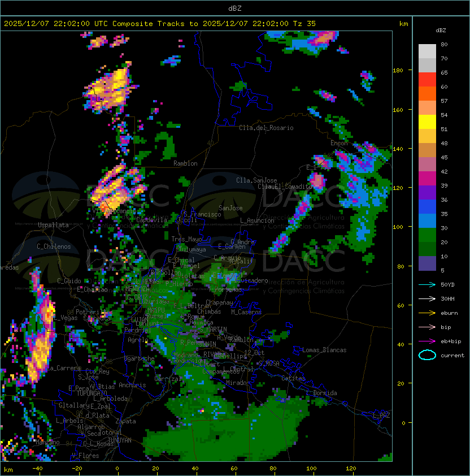Screen dimensions: 470x476
Task: Click the pink bip arrow in legend
Action: click(427, 327)
